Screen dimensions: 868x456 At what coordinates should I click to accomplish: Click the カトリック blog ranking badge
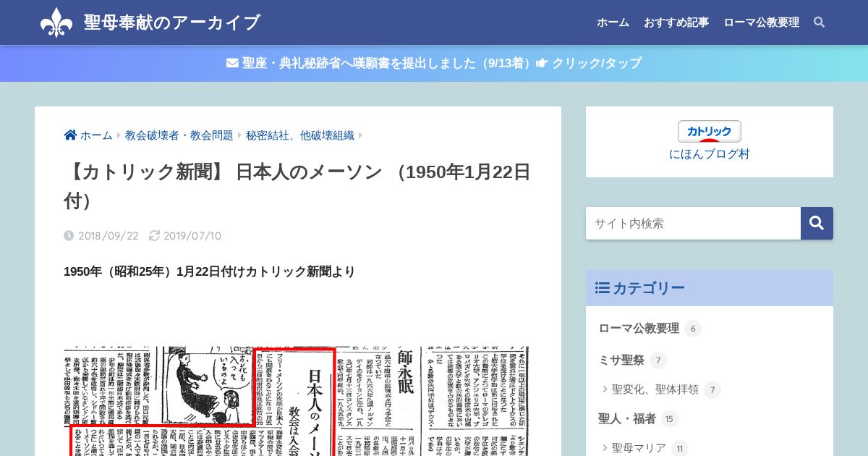pos(710,131)
